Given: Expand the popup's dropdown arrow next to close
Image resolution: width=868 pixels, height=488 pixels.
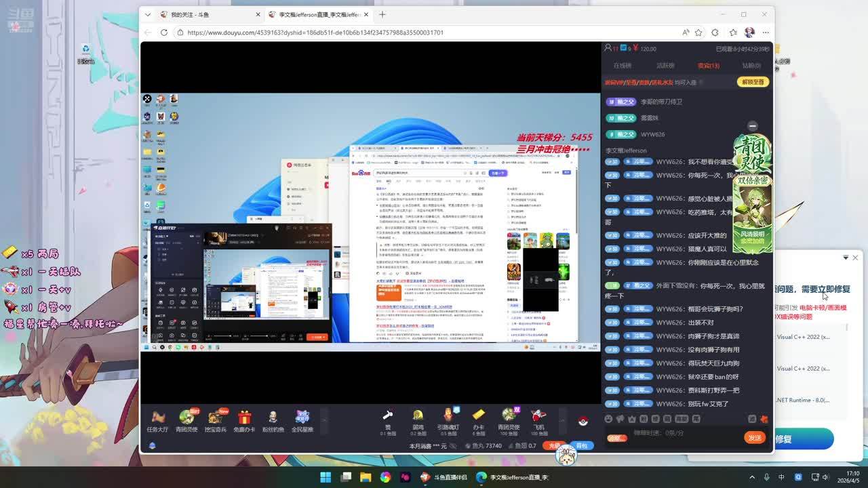Looking at the screenshot, I should (845, 258).
